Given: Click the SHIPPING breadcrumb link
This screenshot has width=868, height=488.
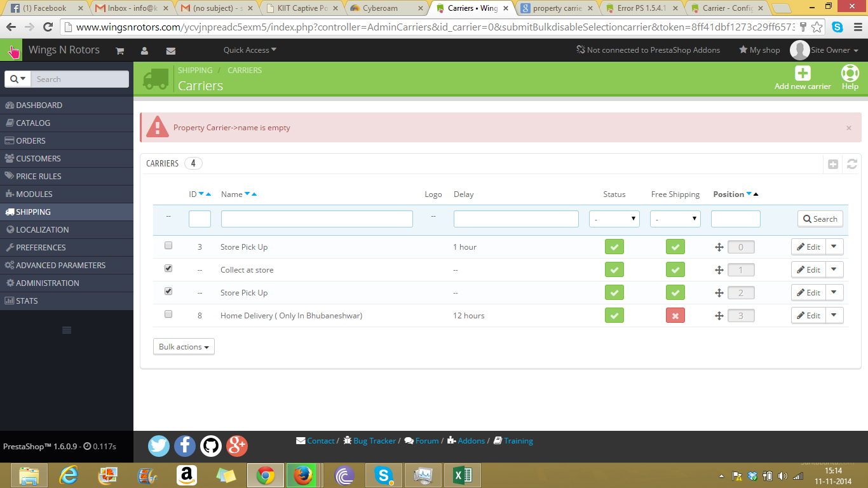Looking at the screenshot, I should (195, 71).
